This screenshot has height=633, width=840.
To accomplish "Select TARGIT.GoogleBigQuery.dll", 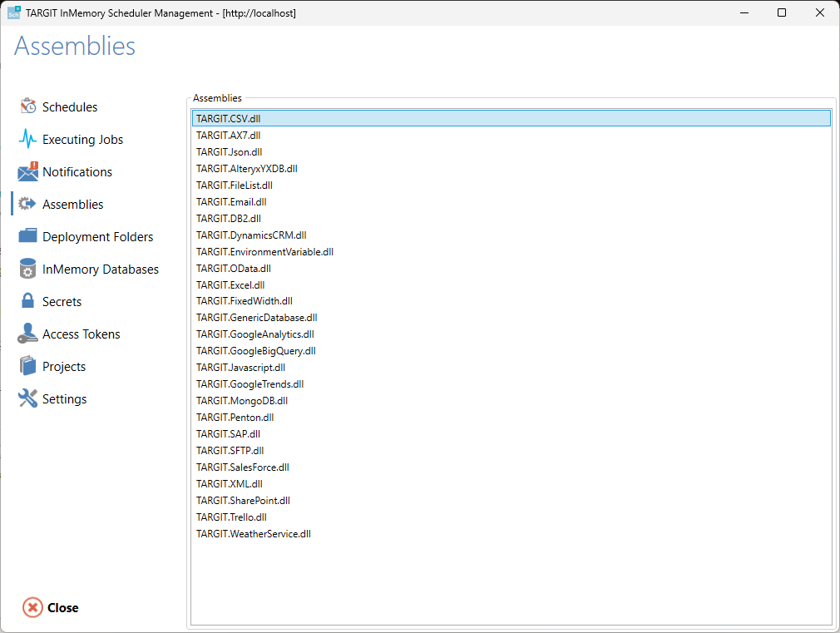I will (511, 350).
